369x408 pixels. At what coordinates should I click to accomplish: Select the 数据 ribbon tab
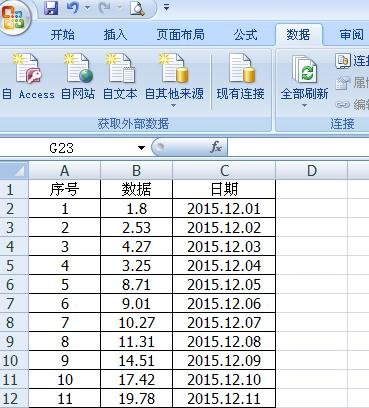click(299, 35)
